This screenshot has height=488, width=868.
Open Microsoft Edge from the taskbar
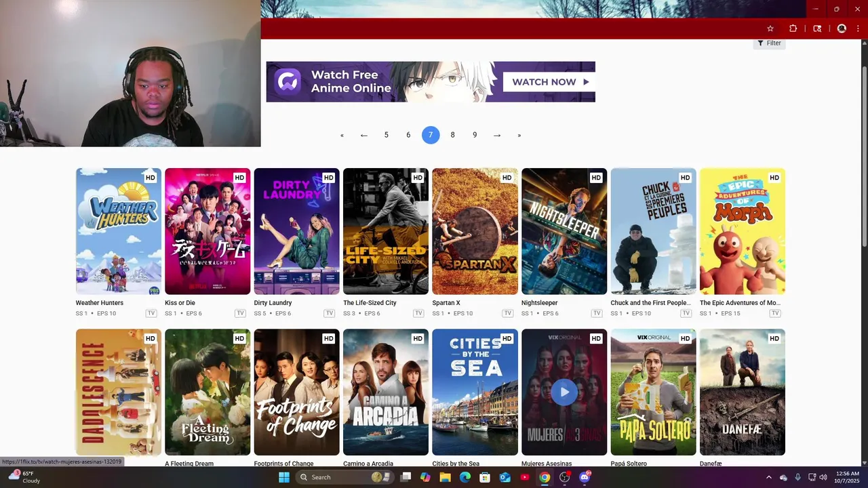click(x=465, y=477)
